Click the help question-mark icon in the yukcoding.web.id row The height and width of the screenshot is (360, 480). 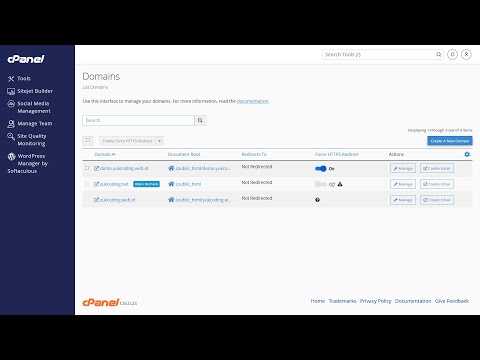click(317, 200)
